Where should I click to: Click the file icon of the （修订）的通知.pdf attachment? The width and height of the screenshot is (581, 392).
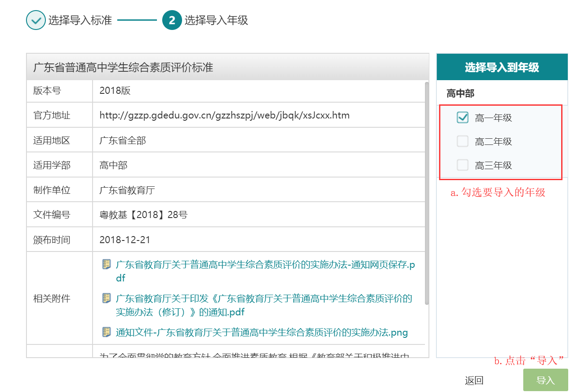tap(106, 298)
